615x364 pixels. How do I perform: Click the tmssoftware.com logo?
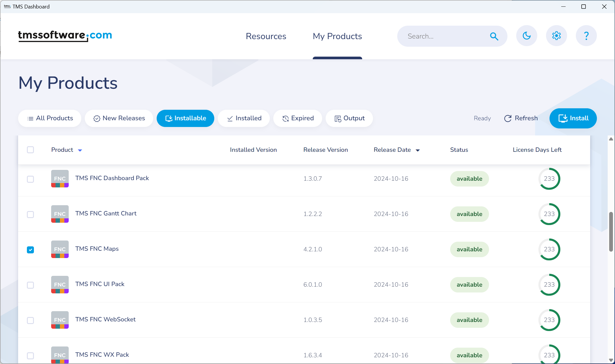(x=65, y=36)
